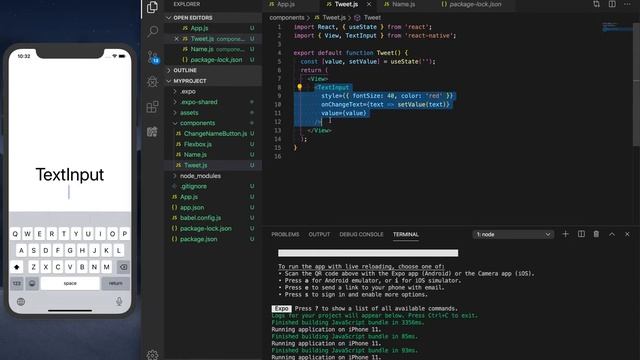Create a new terminal with plus icon

tap(565, 234)
